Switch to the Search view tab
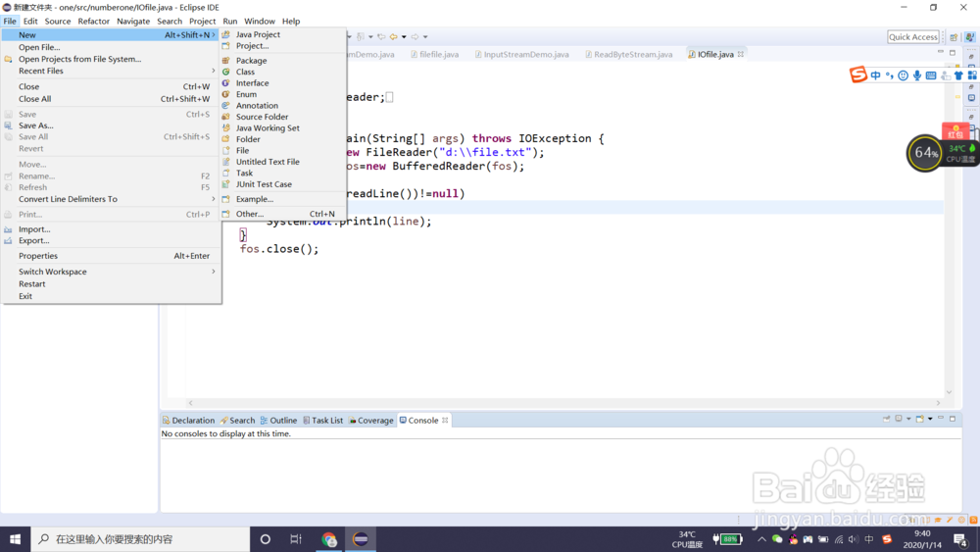This screenshot has width=980, height=552. coord(237,421)
